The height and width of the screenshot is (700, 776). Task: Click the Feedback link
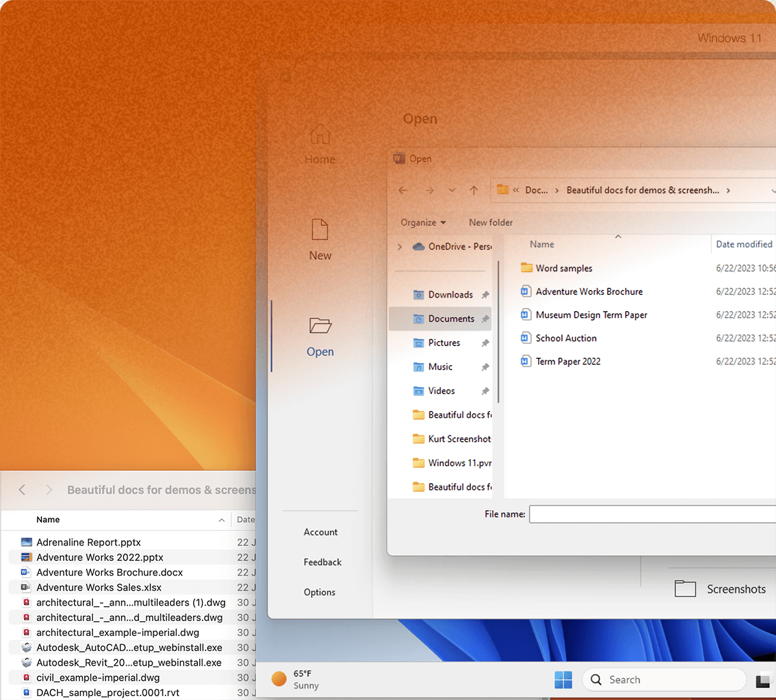click(x=323, y=562)
